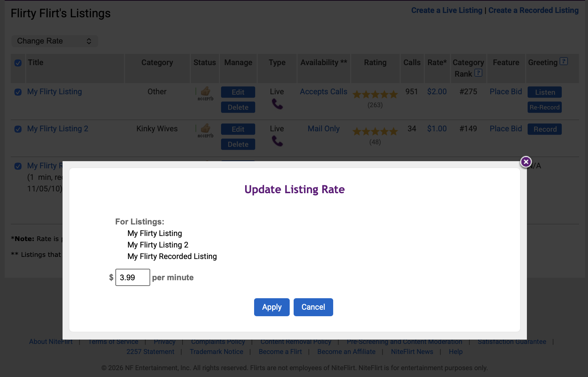Uncheck the My Flirty Listing 2 checkbox
Screen dimensions: 588x377
(x=18, y=129)
